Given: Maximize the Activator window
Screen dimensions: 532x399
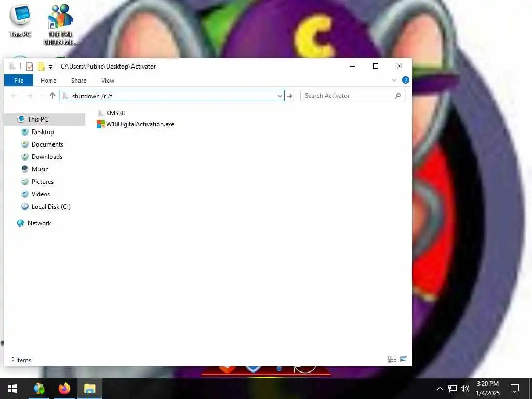Looking at the screenshot, I should click(x=376, y=66).
